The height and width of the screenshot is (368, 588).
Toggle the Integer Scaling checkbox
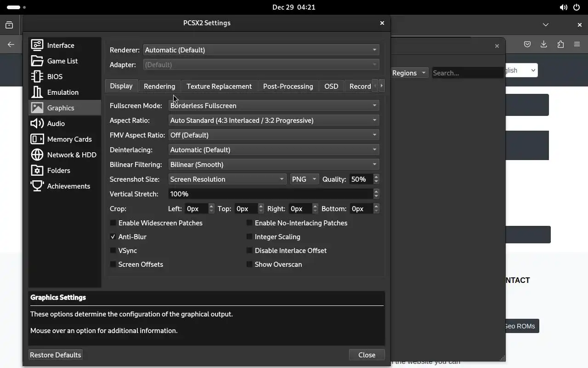(249, 236)
